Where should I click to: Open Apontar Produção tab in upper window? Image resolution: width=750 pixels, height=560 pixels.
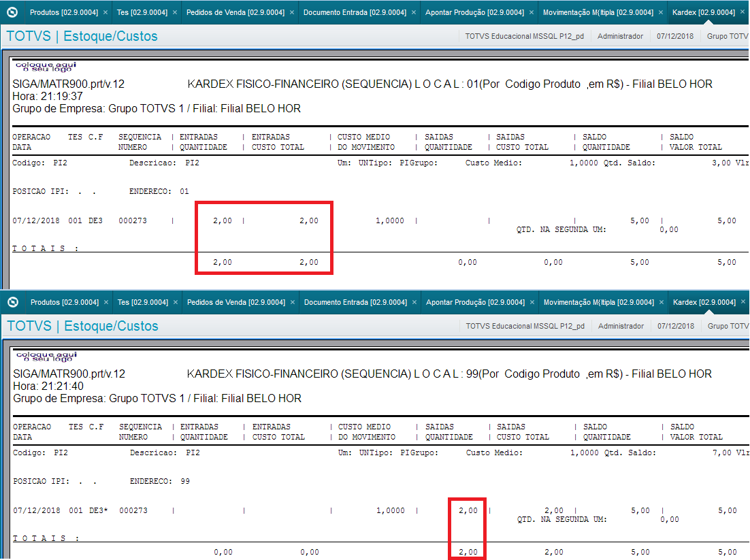(474, 12)
